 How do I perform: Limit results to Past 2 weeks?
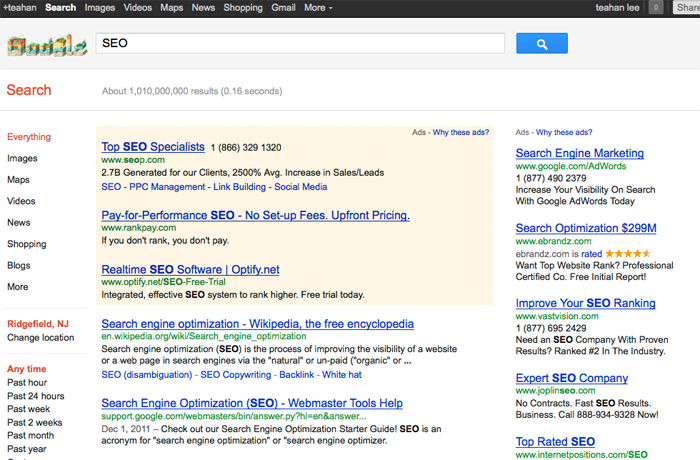point(35,422)
